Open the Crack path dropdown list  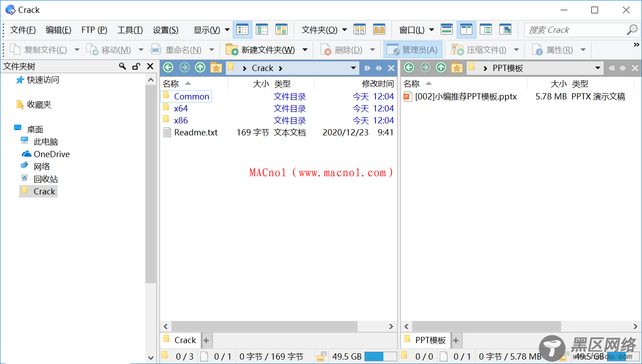click(x=353, y=68)
